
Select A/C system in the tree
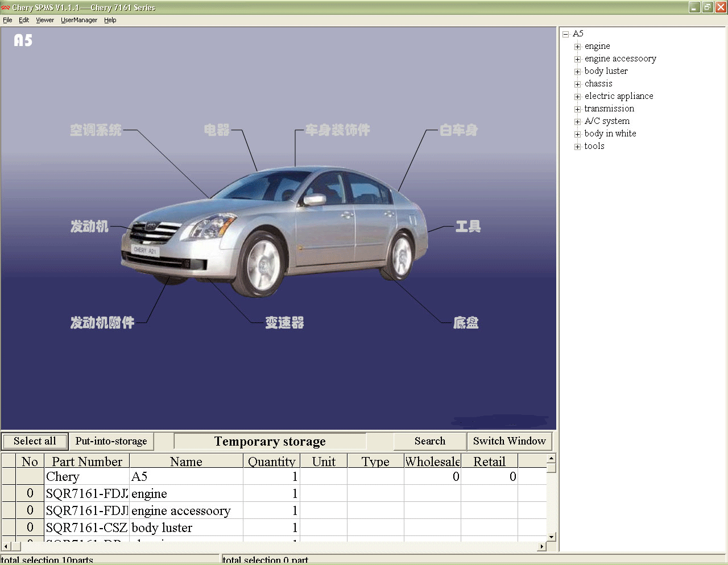coord(607,121)
